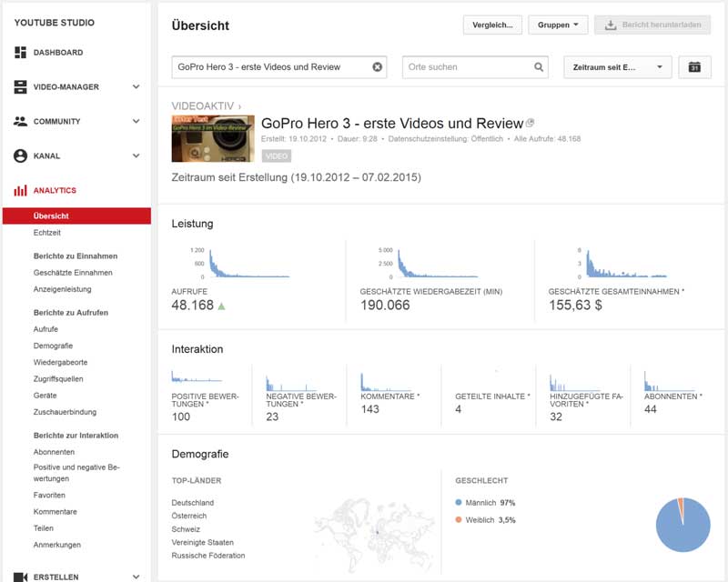Click Deutschland in Top-Länder list
The width and height of the screenshot is (728, 582).
[193, 503]
